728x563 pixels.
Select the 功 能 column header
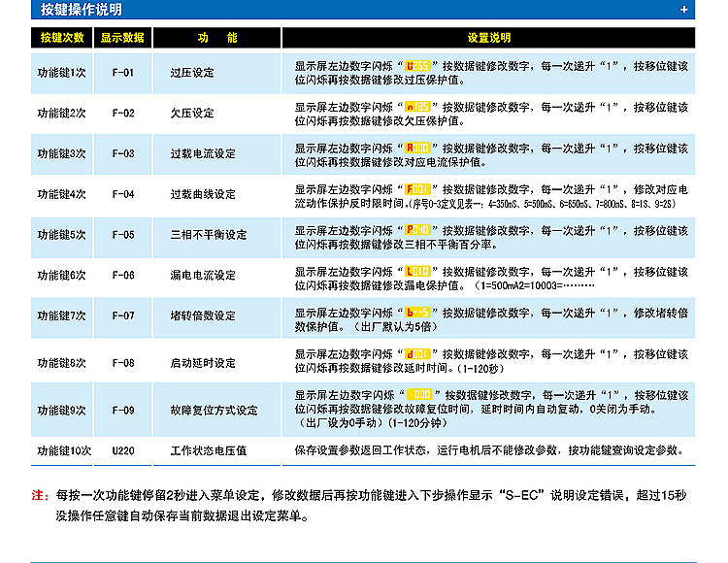[x=216, y=38]
